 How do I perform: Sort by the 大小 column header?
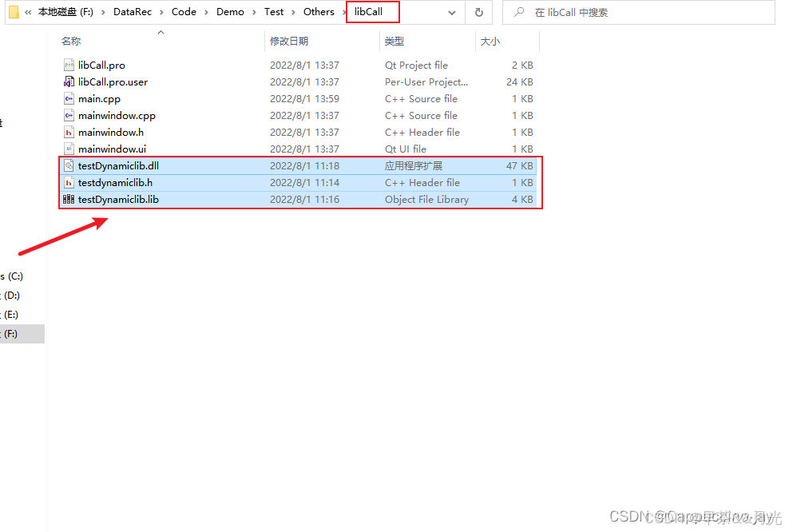tap(508, 41)
